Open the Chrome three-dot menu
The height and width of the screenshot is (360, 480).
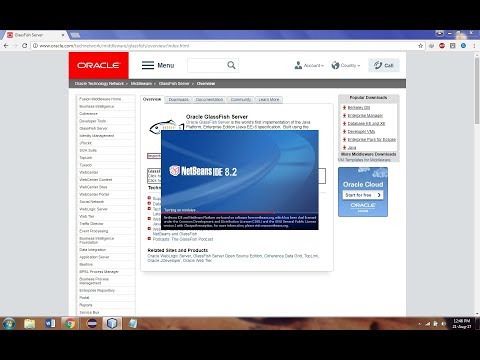point(474,46)
